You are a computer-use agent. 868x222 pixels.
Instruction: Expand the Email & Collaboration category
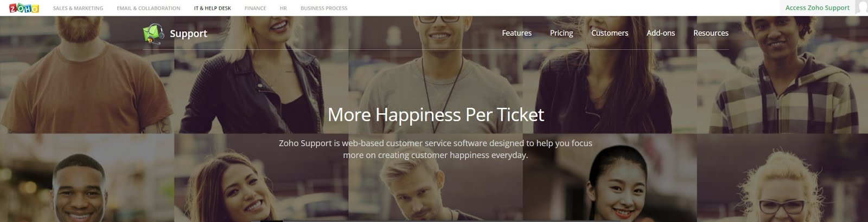pos(149,8)
